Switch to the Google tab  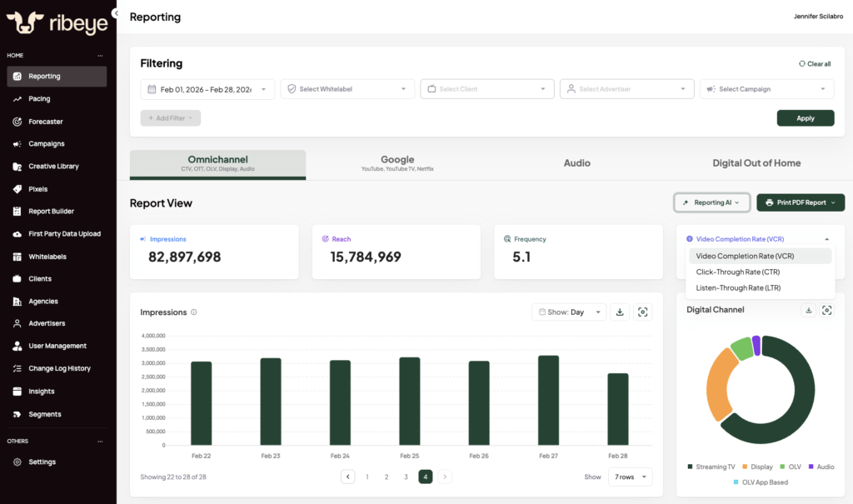tap(397, 163)
